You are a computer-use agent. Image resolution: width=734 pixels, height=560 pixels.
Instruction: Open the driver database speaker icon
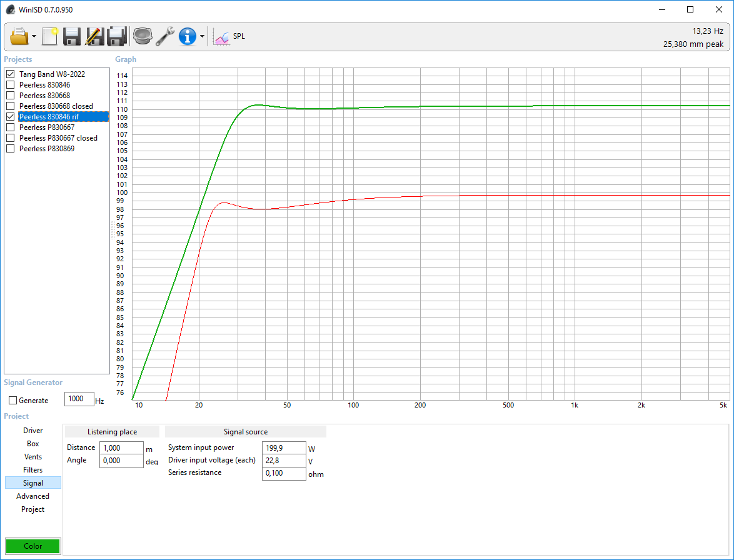point(143,36)
